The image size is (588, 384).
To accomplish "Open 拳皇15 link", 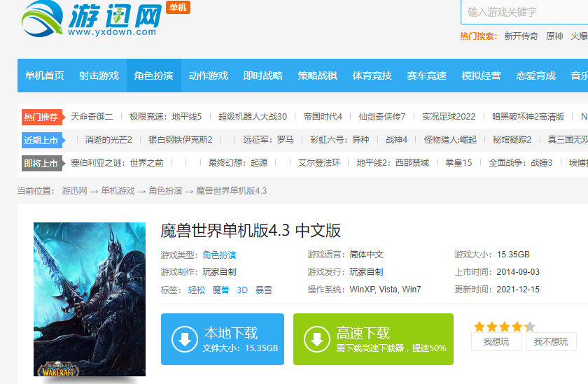I will click(x=458, y=163).
